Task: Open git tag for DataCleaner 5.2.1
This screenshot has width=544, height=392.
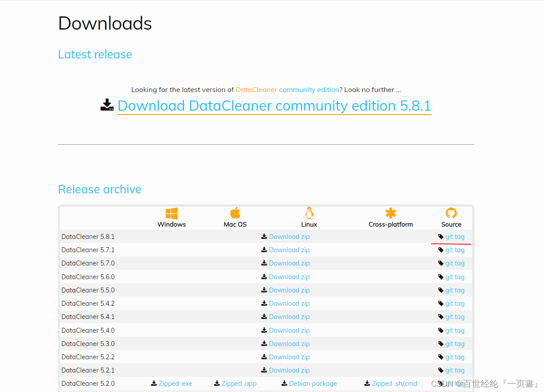Action: point(455,370)
